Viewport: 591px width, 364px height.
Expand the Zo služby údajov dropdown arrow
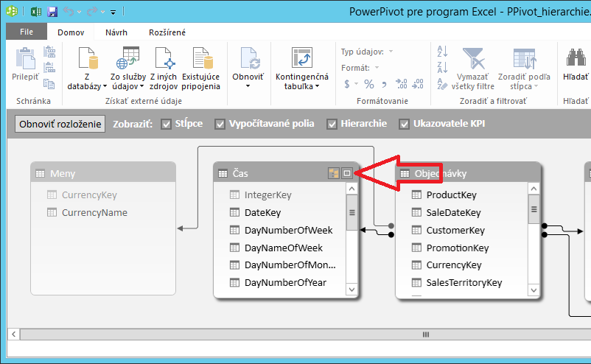(x=141, y=86)
